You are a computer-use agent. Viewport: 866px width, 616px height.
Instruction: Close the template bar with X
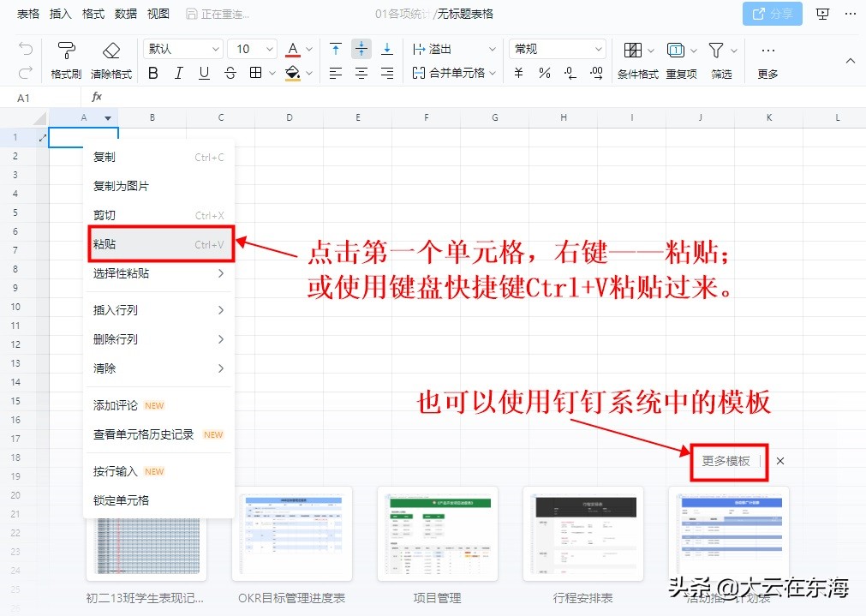point(779,461)
